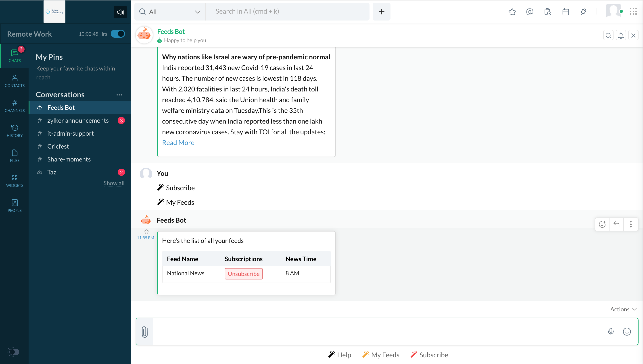
Task: Open the calendar icon in top bar
Action: click(x=566, y=12)
